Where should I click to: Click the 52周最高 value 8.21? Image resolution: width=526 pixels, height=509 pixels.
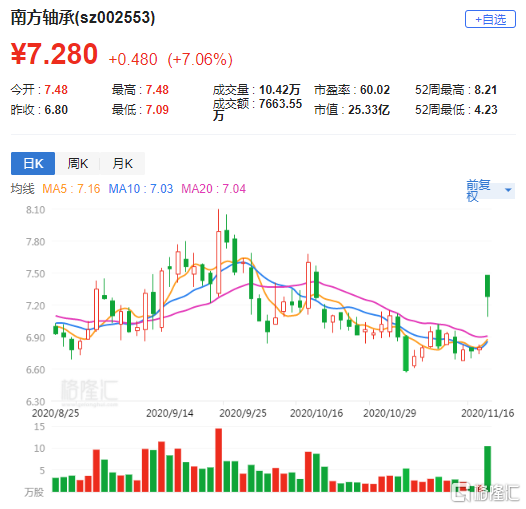[x=485, y=90]
